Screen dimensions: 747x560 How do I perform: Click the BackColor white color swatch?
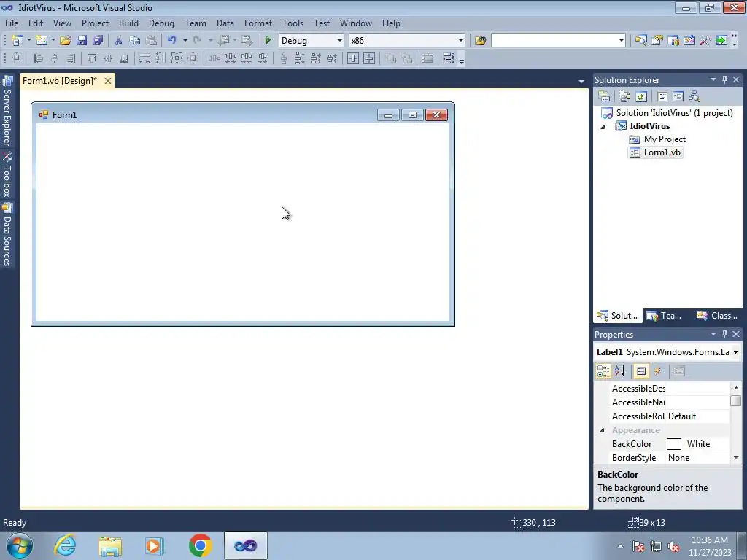pos(673,444)
